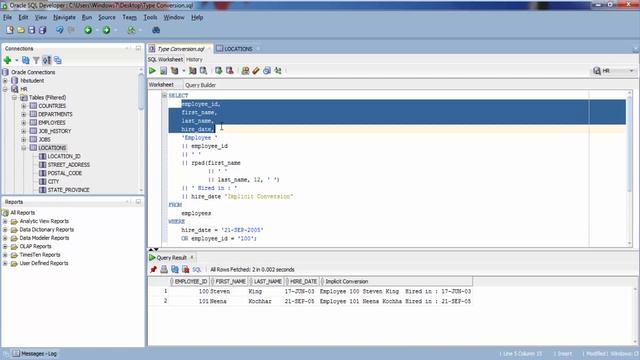Image resolution: width=640 pixels, height=360 pixels.
Task: Click the SQL link in Query Result toolbar
Action: tap(197, 270)
